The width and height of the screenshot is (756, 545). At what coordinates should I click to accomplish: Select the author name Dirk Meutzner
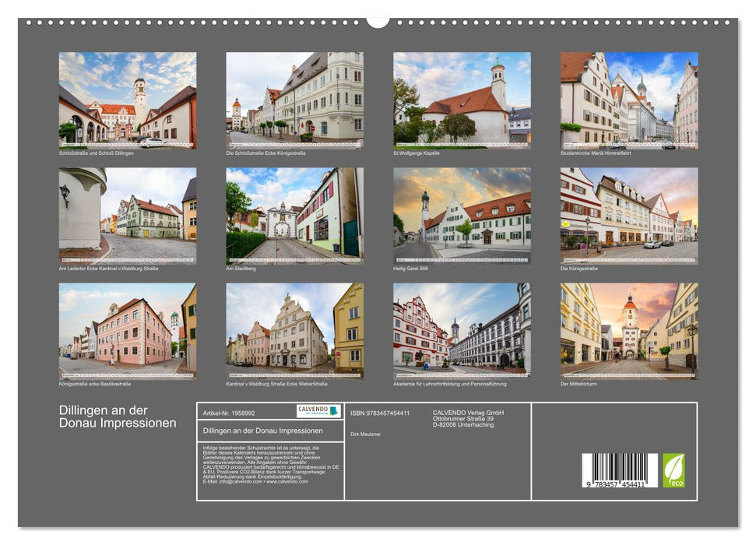point(366,434)
